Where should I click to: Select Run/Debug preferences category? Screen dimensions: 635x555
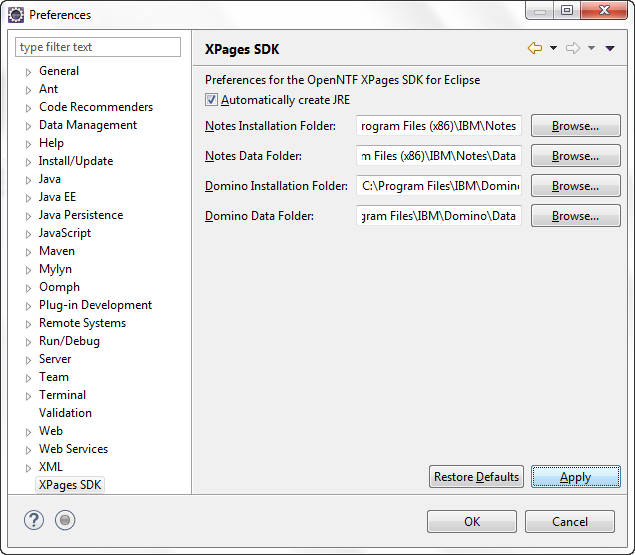coord(69,341)
